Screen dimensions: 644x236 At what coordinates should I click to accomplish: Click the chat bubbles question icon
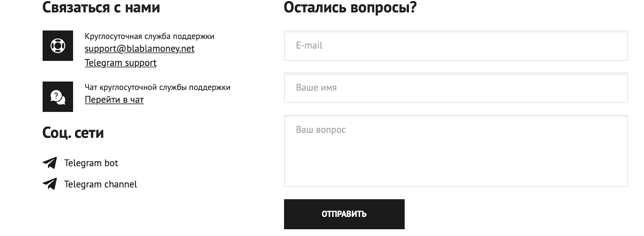coord(58,97)
